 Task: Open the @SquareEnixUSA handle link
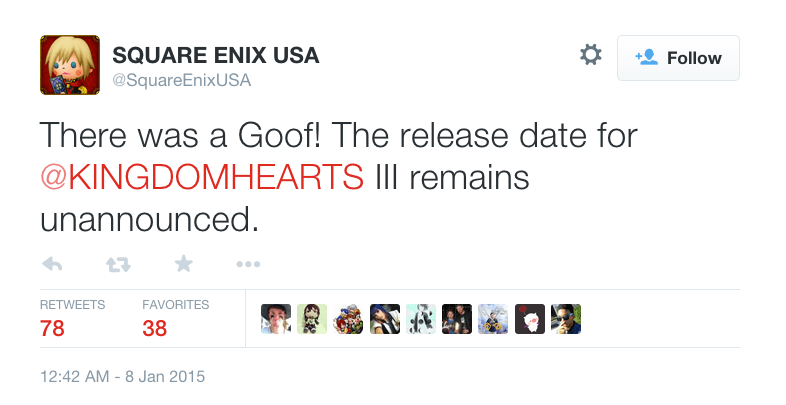(x=181, y=79)
